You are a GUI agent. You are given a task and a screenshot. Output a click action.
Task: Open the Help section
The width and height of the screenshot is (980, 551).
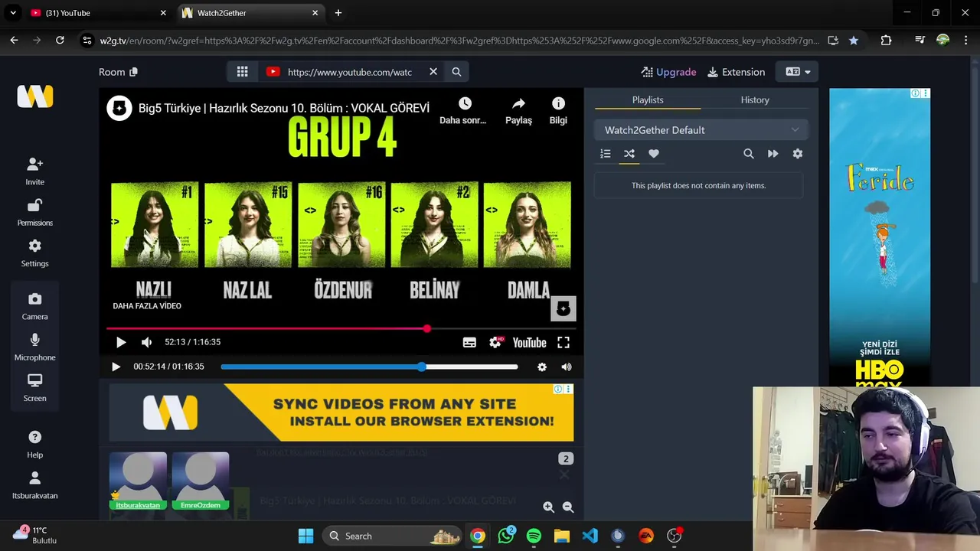pos(34,444)
